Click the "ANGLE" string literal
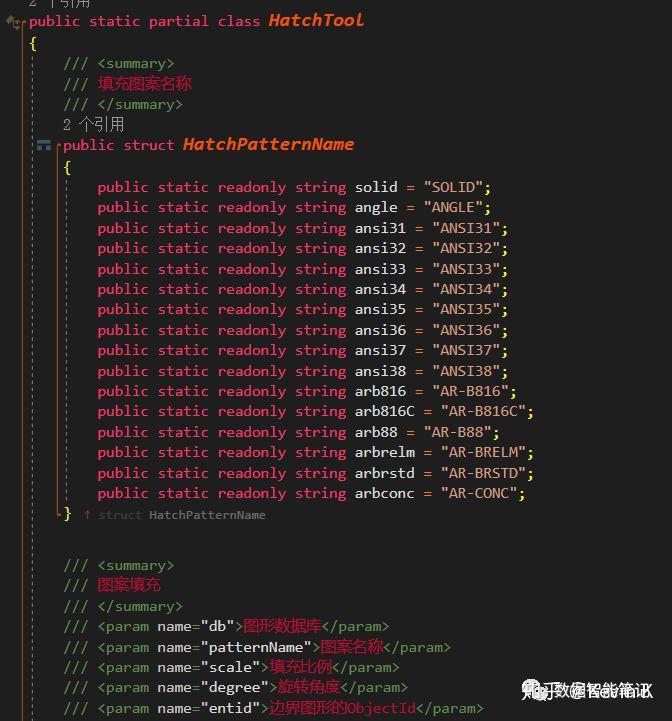 453,207
